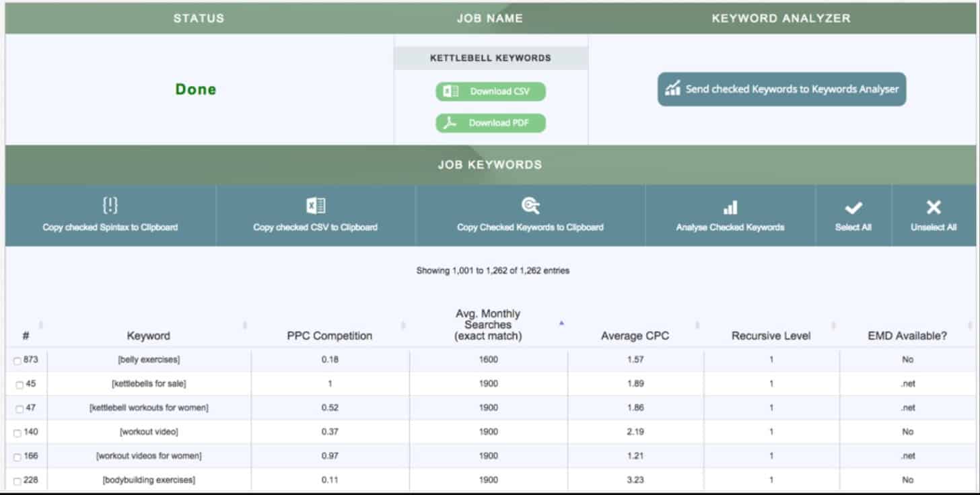Click the Copy Checked Keywords target icon
Image resolution: width=980 pixels, height=495 pixels.
(530, 206)
